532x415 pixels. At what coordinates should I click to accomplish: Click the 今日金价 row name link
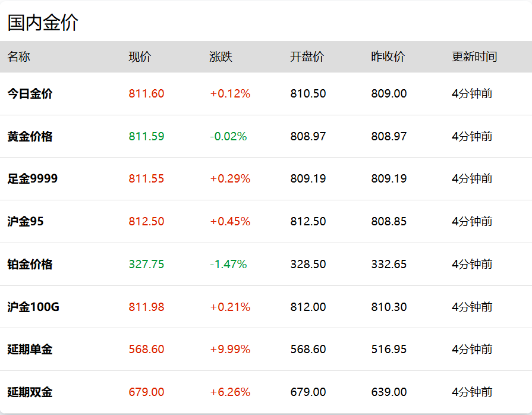pyautogui.click(x=30, y=93)
